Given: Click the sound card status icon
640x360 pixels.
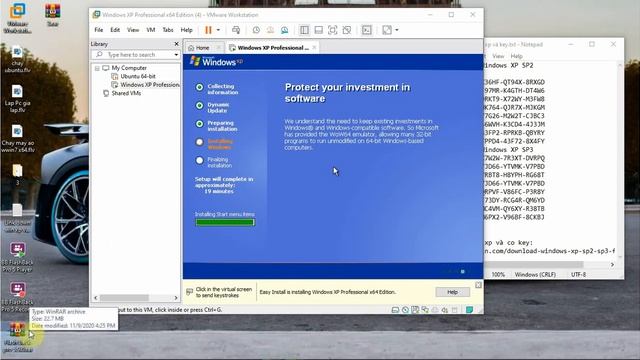Looking at the screenshot, I should 445,310.
